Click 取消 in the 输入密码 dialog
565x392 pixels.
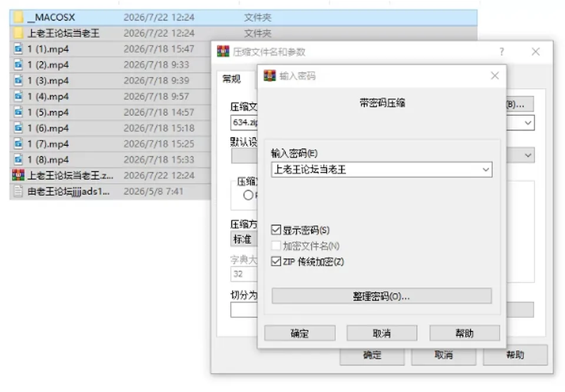coord(382,333)
